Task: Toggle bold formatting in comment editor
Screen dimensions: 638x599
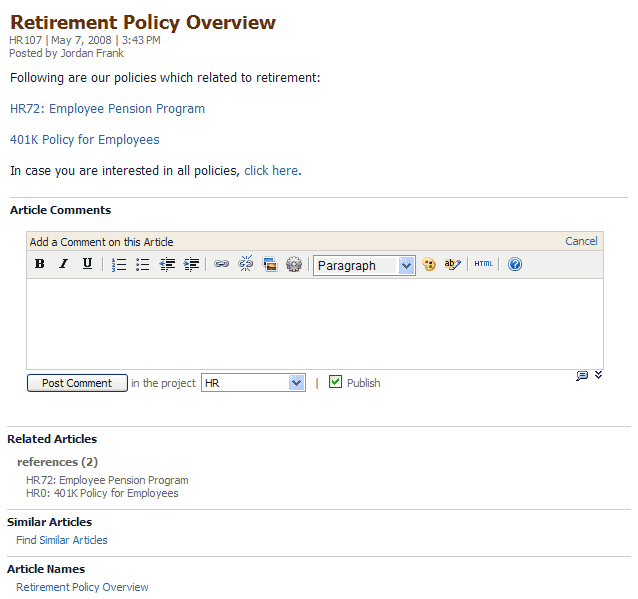Action: [x=40, y=264]
